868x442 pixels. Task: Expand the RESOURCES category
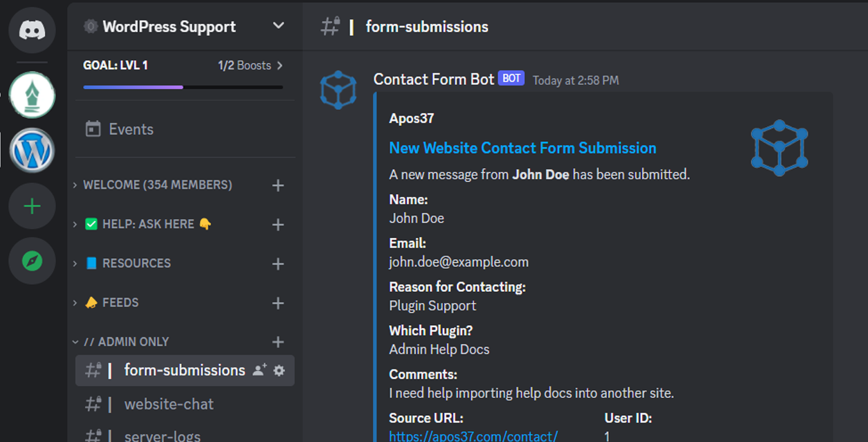click(127, 263)
